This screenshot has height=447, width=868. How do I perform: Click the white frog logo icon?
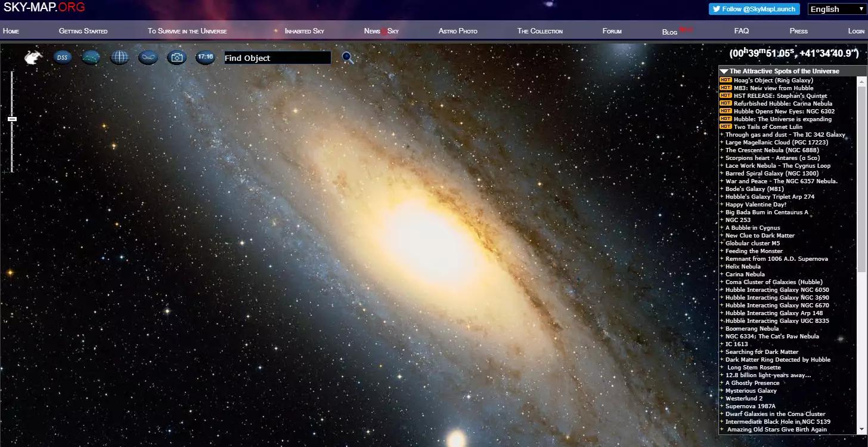(33, 57)
